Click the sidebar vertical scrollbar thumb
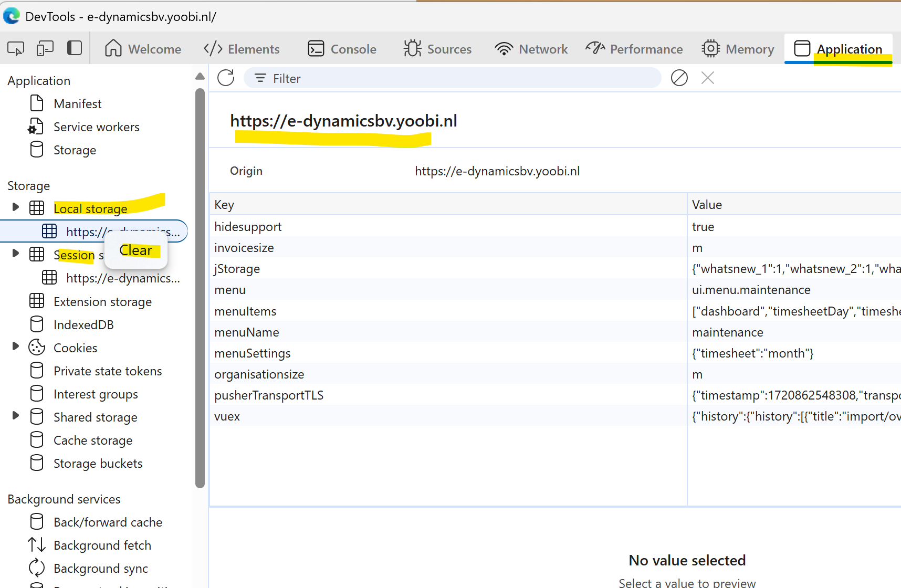Screen dimensions: 901x588 click(200, 288)
